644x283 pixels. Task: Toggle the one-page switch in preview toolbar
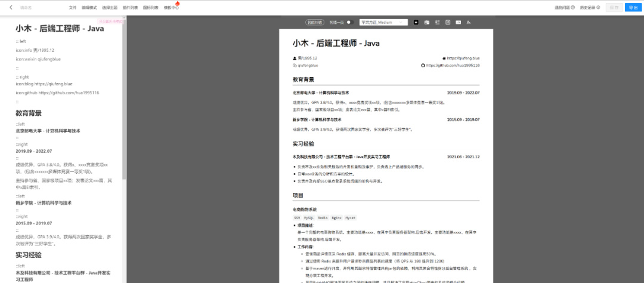(350, 22)
